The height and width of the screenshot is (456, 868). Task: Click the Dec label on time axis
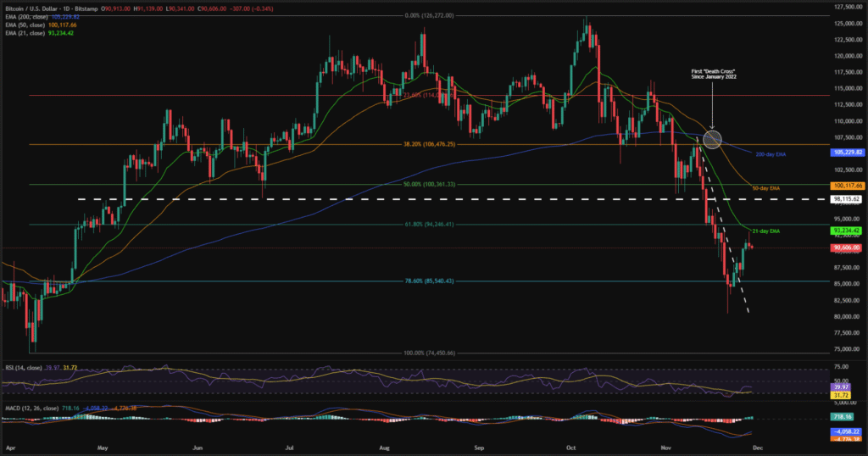point(758,448)
